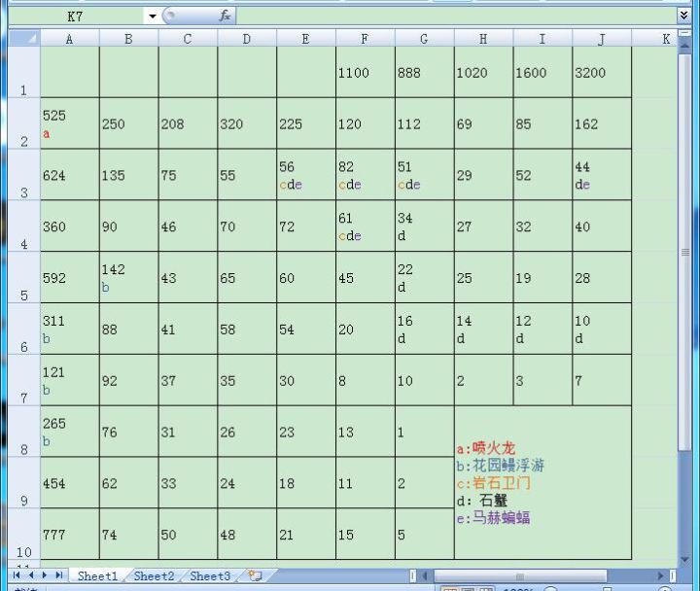Select the Sheet1 tab
Screen dimensions: 700x591
tap(97, 575)
